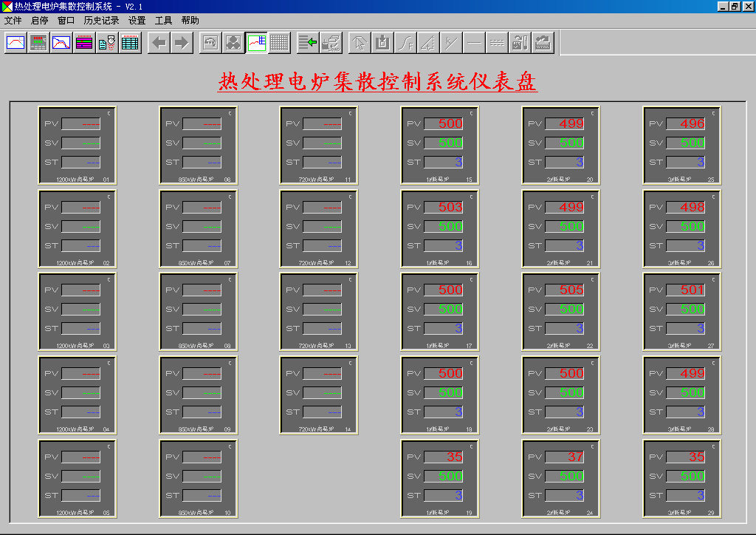
Task: Click the PV field showing 505
Action: pyautogui.click(x=565, y=290)
